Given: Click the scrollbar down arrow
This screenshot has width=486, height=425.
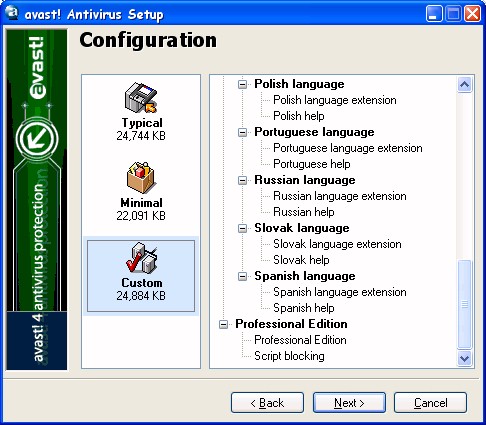Looking at the screenshot, I should (x=464, y=358).
